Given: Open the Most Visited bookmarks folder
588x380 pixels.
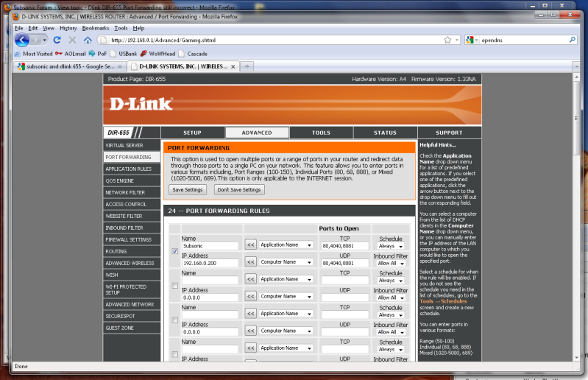Looking at the screenshot, I should [x=34, y=54].
